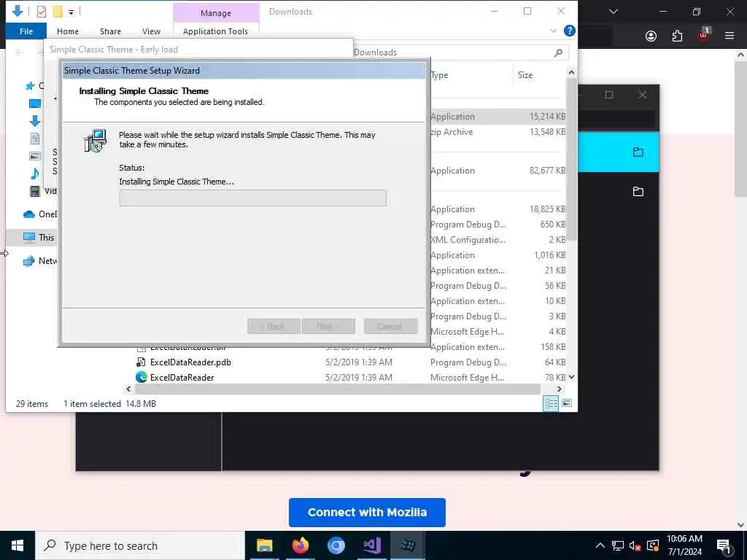Open the Firefox account icon

pos(651,36)
